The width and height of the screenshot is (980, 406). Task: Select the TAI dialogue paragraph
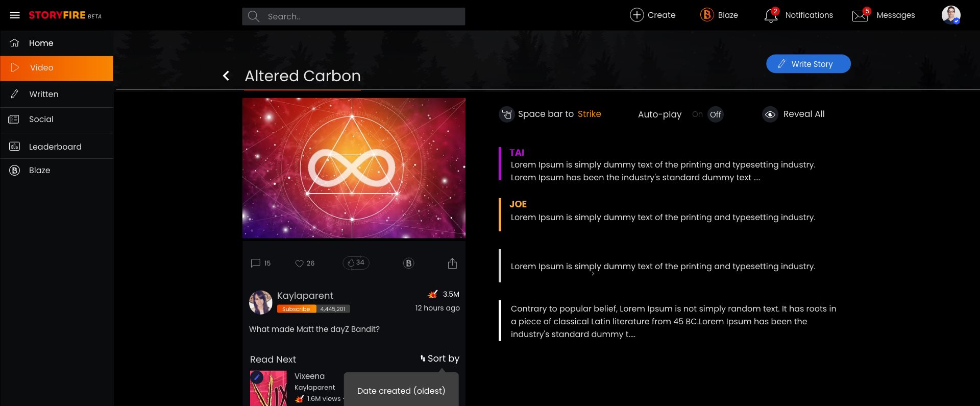click(x=663, y=171)
